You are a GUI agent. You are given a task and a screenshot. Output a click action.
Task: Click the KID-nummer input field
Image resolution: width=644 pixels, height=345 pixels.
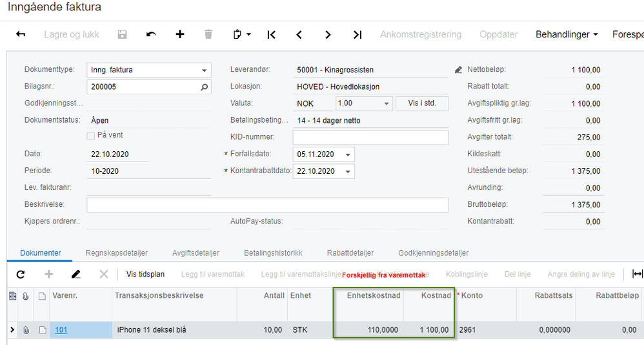click(x=370, y=137)
